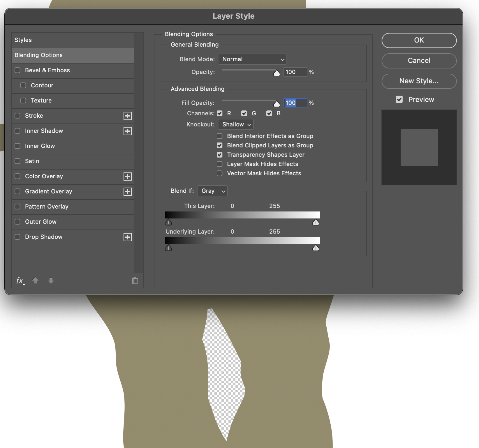Screen dimensions: 479x448
Task: Delete effect using the trash icon
Action: [x=135, y=281]
